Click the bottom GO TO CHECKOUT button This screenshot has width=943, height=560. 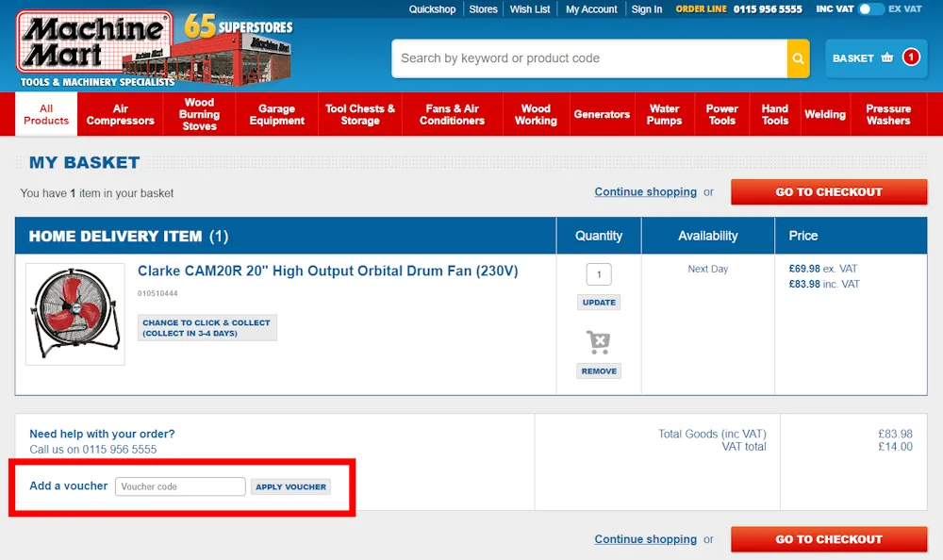tap(829, 539)
